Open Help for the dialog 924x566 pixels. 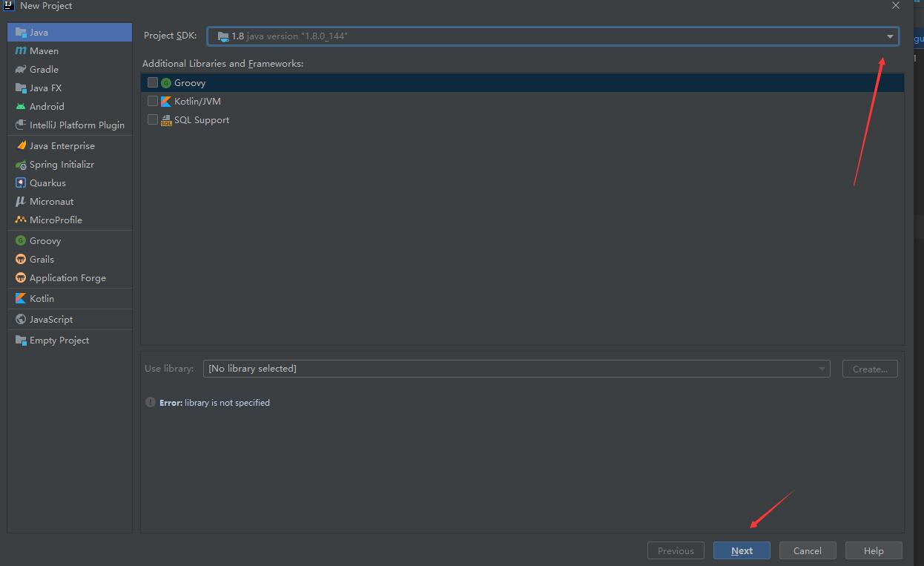874,550
